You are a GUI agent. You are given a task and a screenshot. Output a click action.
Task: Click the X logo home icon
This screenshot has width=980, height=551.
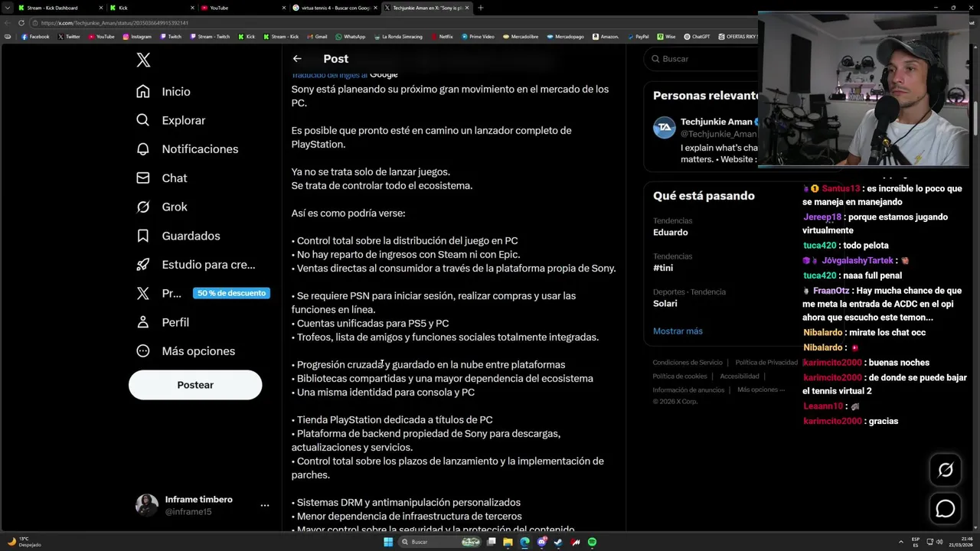tap(143, 60)
